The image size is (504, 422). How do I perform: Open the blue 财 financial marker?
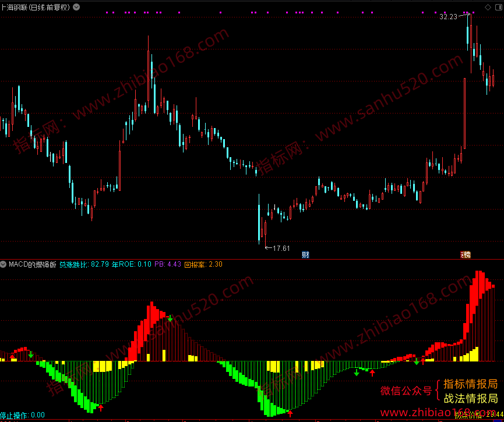coord(305,255)
